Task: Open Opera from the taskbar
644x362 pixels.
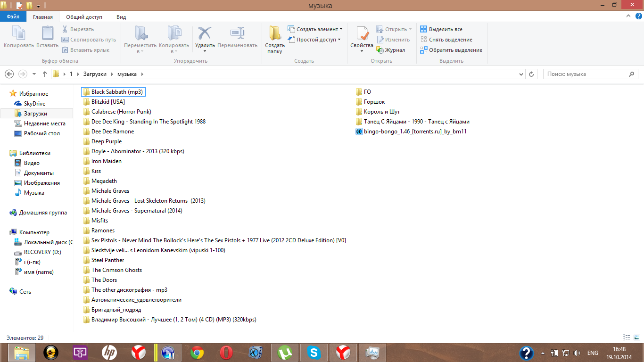Action: pos(226,353)
